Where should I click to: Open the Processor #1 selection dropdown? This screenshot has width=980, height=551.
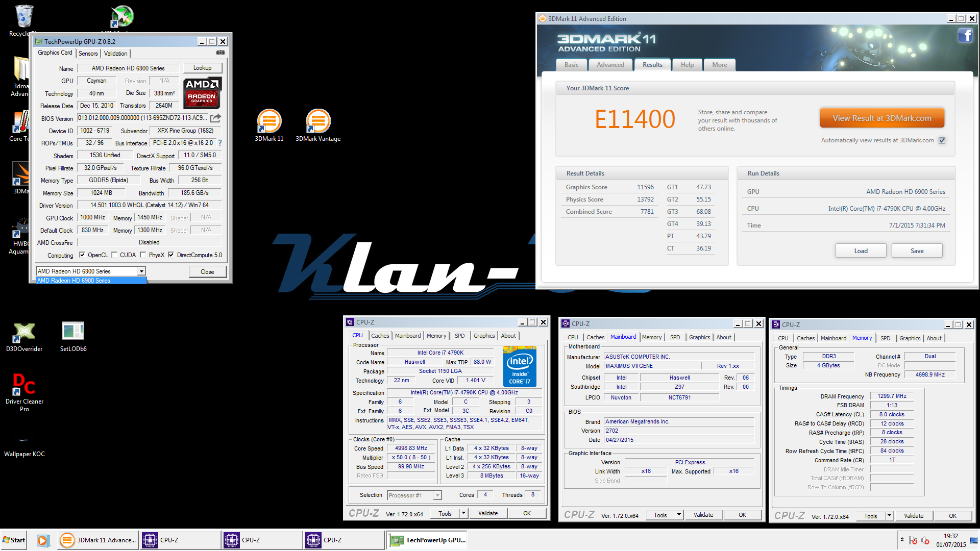click(x=437, y=495)
